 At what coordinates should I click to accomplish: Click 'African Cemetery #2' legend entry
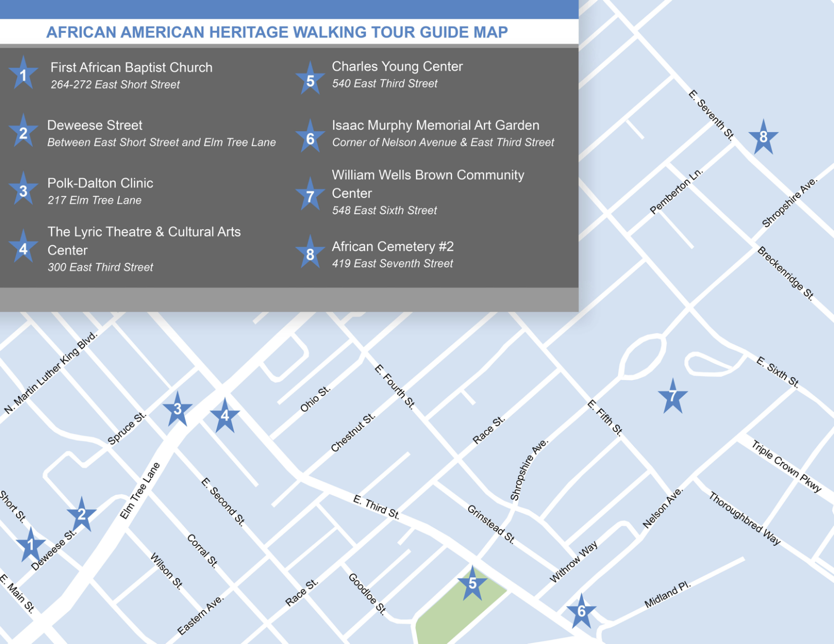pyautogui.click(x=393, y=246)
